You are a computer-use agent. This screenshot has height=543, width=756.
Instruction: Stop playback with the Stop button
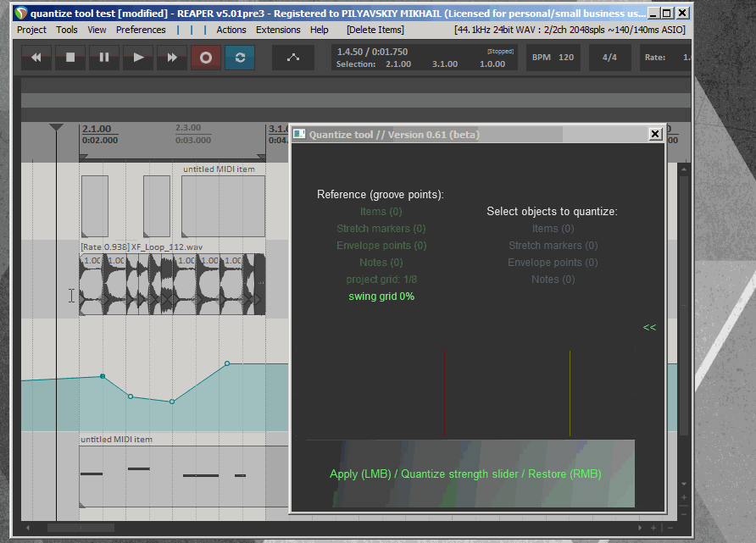[70, 58]
